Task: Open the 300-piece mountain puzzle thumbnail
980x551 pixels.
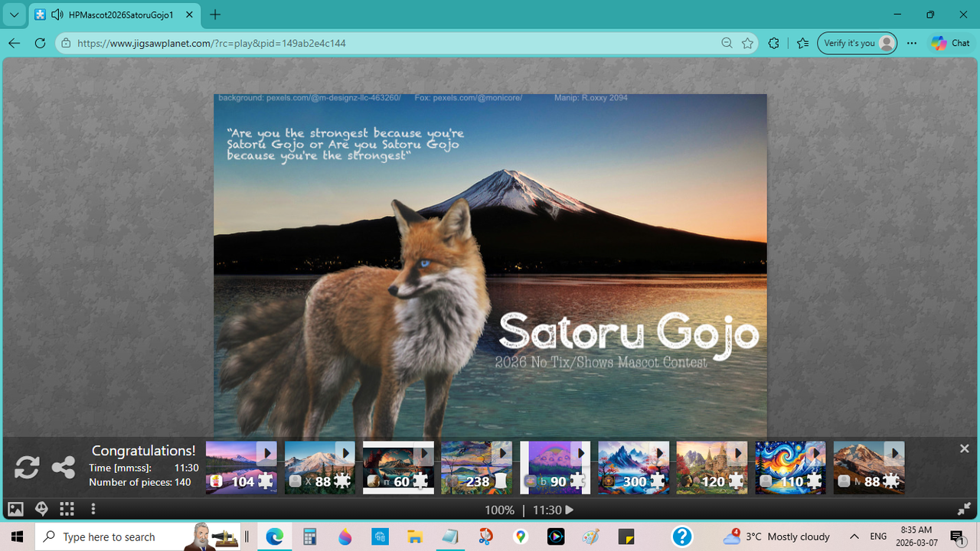Action: click(x=633, y=467)
